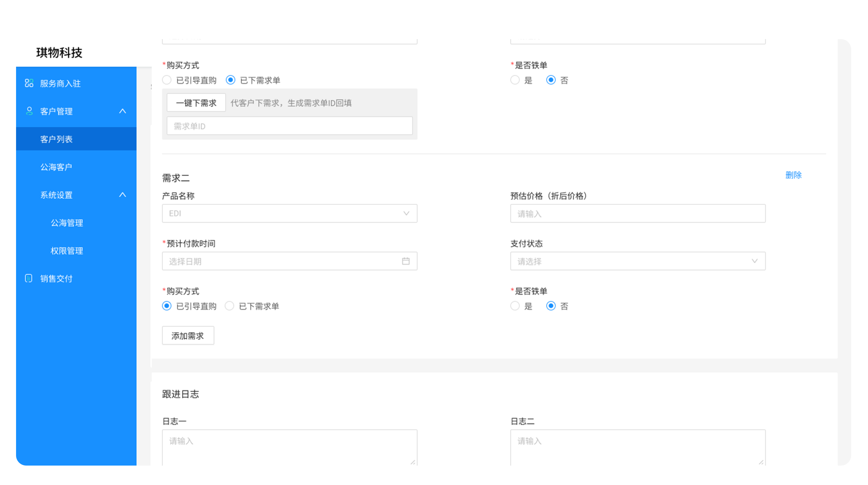Click the 删除 link for 需求二

793,175
